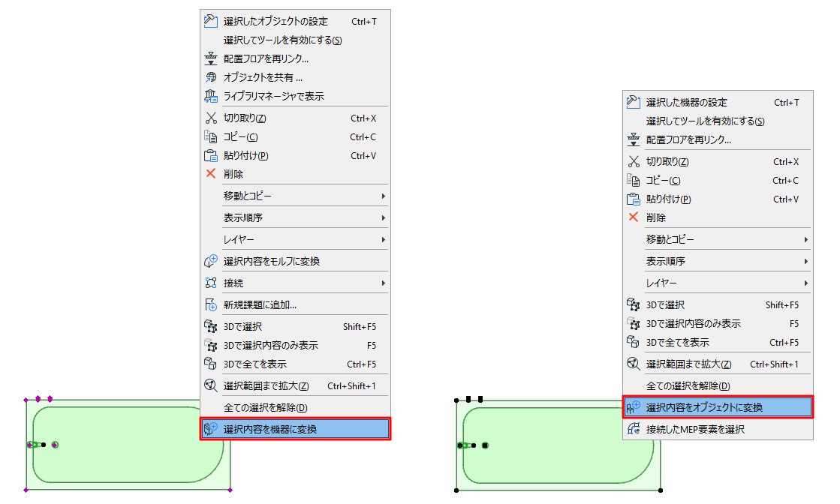Click 貼り付け icon in right menu
The width and height of the screenshot is (840, 504).
634,199
